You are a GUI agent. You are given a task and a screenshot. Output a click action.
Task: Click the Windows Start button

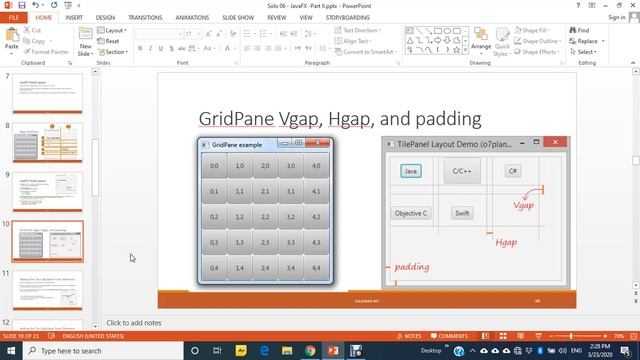tap(11, 351)
